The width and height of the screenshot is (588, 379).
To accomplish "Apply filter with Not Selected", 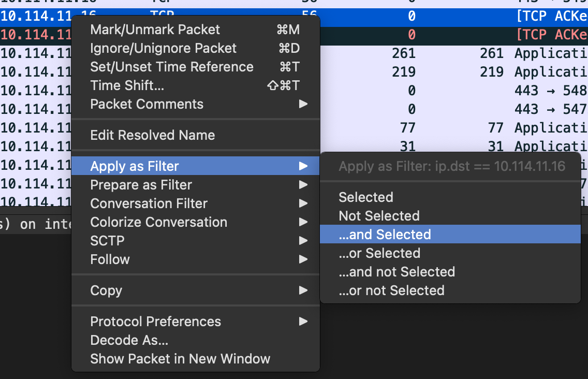I will 379,216.
